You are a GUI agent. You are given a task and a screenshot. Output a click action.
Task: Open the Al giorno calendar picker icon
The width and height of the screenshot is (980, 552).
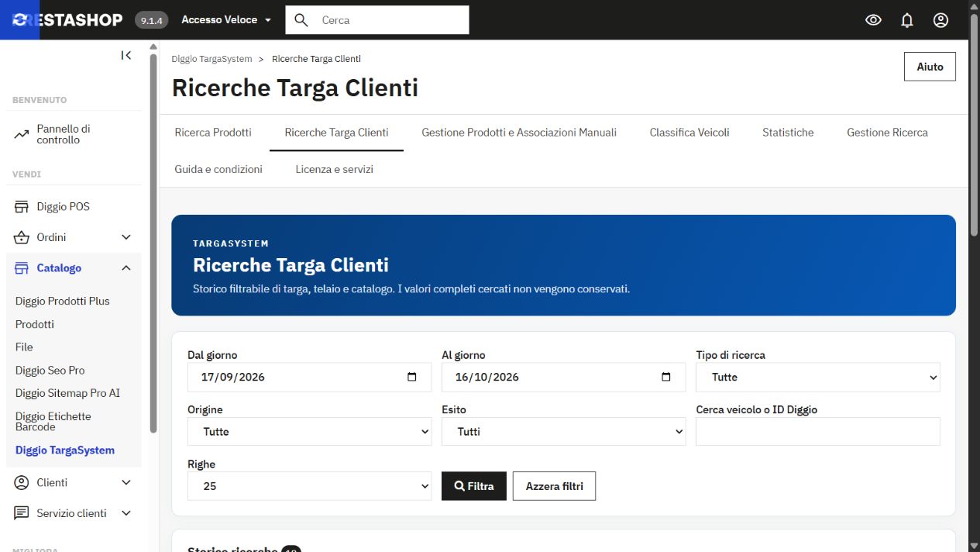point(666,378)
